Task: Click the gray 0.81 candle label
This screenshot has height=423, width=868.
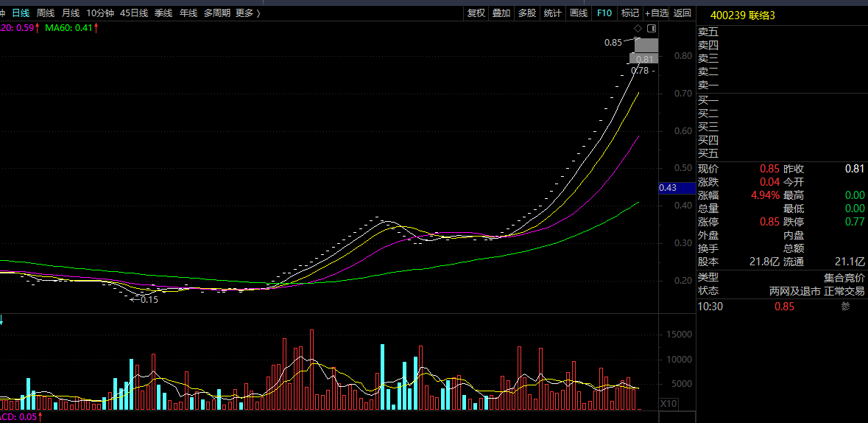Action: [644, 59]
